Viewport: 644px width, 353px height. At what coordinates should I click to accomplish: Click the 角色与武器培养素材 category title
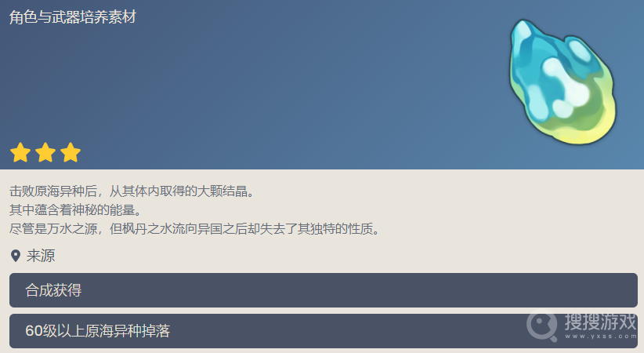[72, 17]
